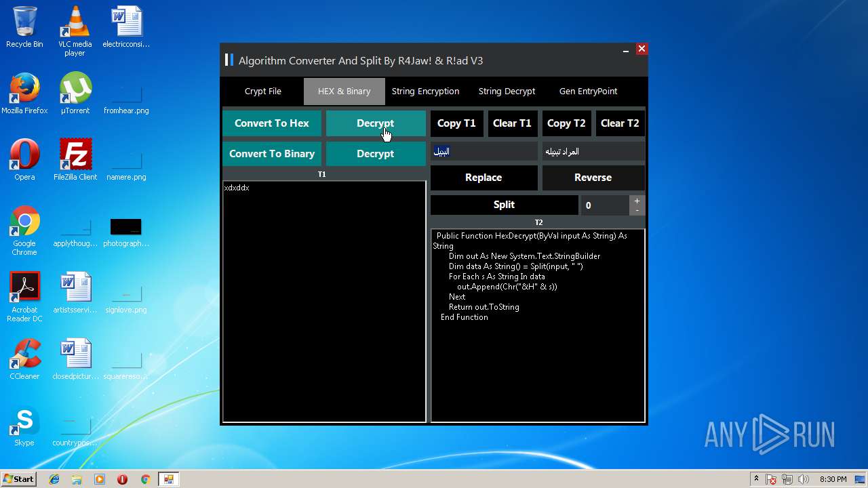The image size is (868, 488).
Task: Minimize the Algorithm Converter window
Action: [x=625, y=49]
